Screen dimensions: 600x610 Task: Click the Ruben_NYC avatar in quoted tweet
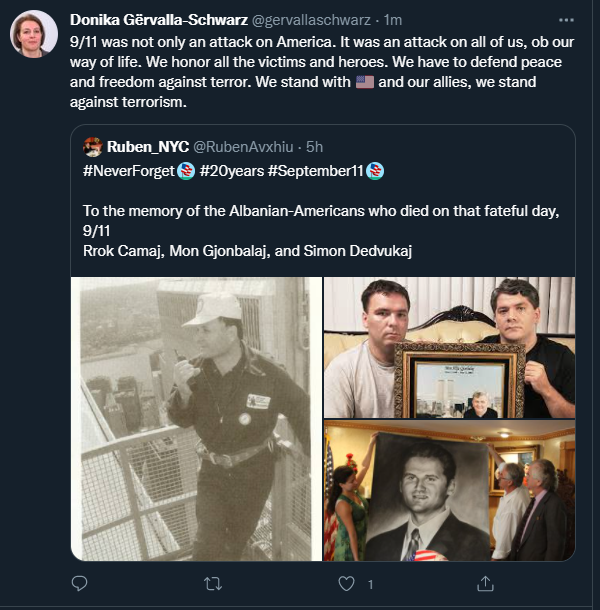point(93,146)
